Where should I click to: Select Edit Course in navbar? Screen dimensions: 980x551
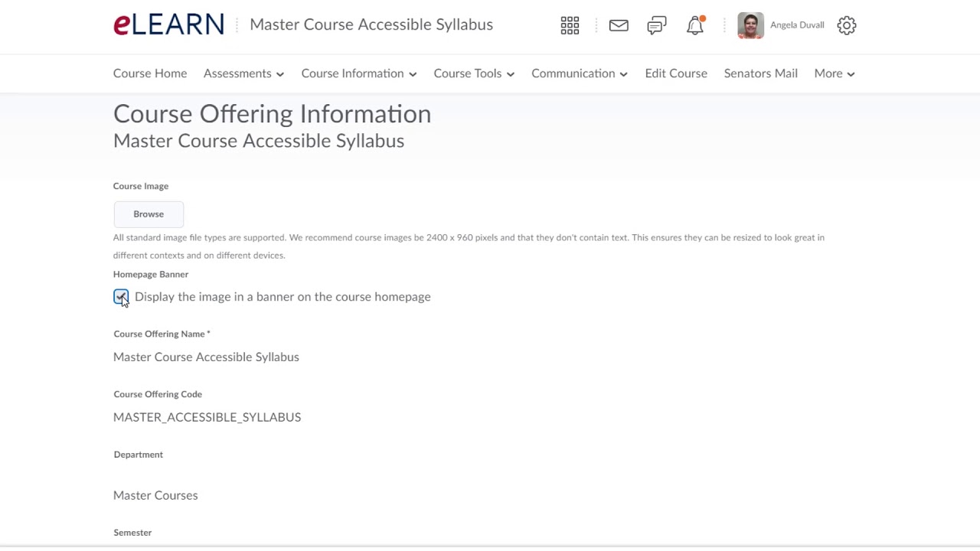tap(676, 73)
